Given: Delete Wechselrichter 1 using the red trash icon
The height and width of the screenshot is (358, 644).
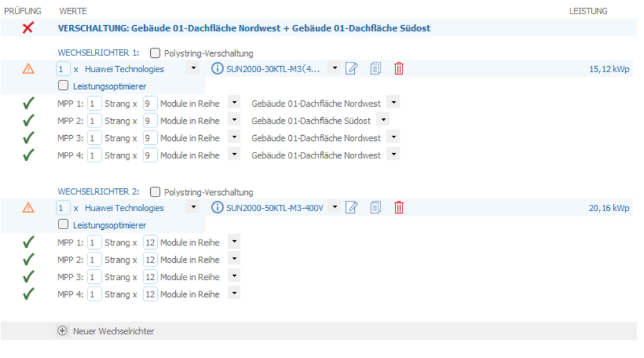Looking at the screenshot, I should point(399,69).
